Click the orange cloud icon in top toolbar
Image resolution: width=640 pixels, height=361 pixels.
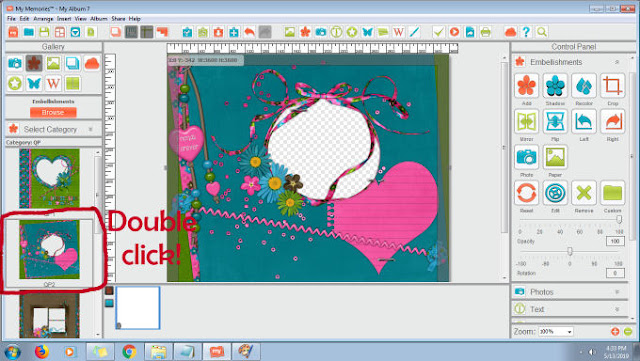click(x=511, y=32)
